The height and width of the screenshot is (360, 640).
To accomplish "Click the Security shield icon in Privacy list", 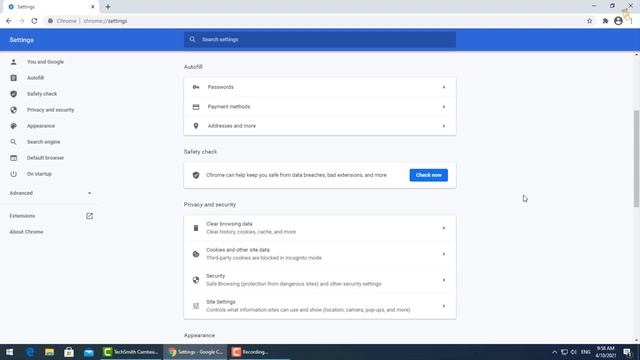I will coord(196,280).
